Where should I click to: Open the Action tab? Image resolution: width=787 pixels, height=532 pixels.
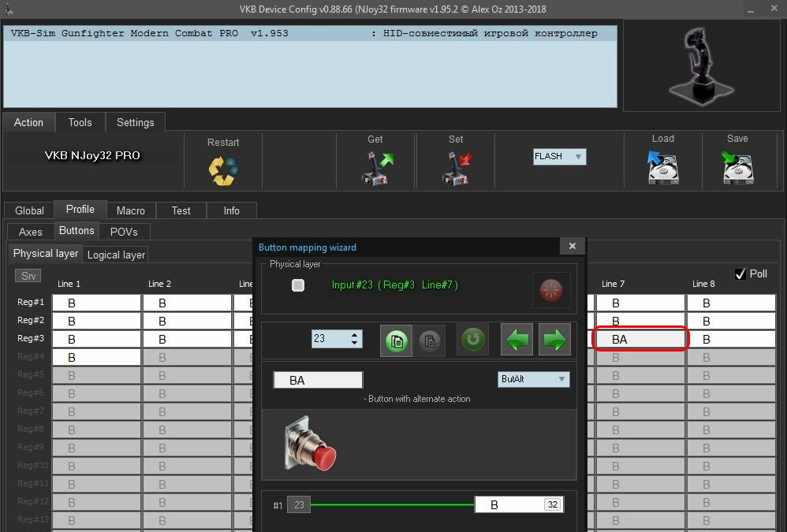28,122
